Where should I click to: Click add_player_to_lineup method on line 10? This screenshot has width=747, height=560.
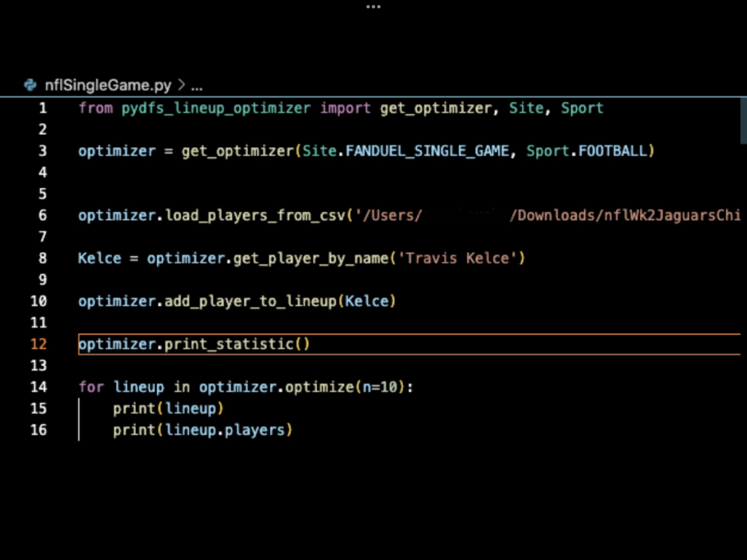point(251,301)
